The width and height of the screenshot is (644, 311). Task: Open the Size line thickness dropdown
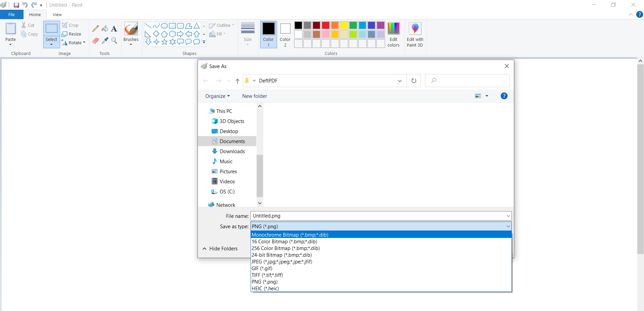click(248, 34)
